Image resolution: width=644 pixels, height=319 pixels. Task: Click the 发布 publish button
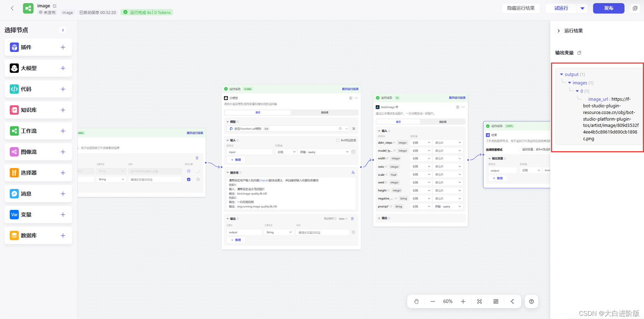pos(608,8)
